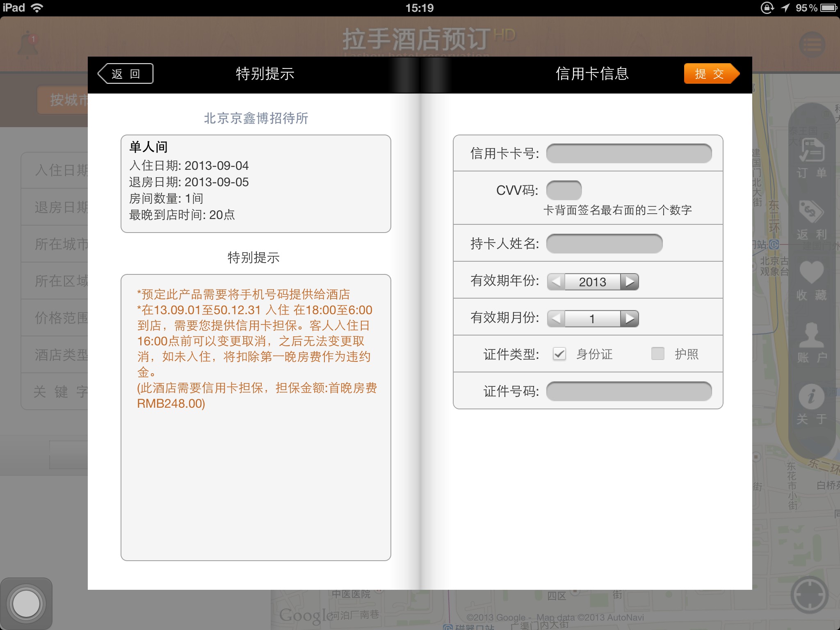Check the 护照 passport checkbox

pos(657,354)
